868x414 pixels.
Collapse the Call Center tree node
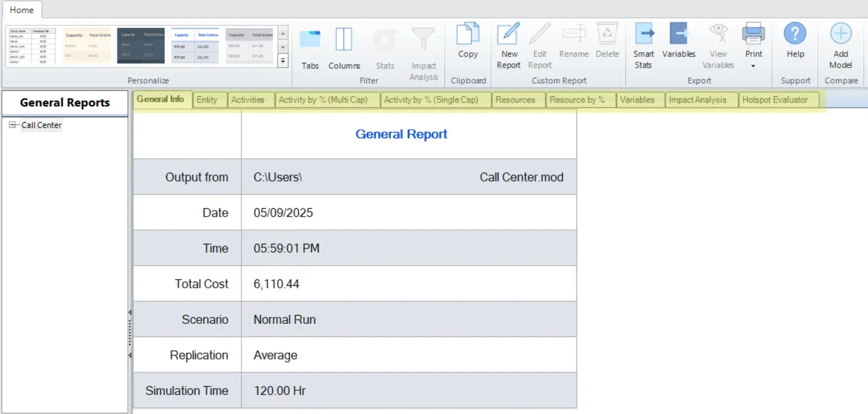13,125
